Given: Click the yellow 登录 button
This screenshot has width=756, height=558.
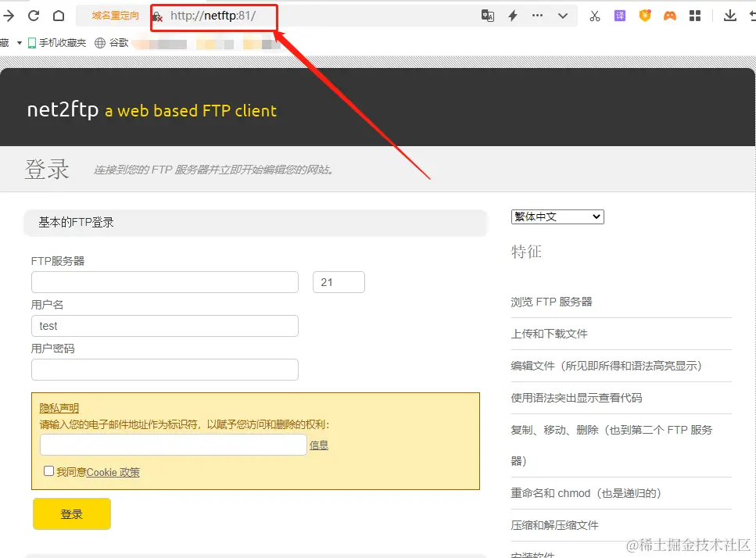Looking at the screenshot, I should (72, 514).
